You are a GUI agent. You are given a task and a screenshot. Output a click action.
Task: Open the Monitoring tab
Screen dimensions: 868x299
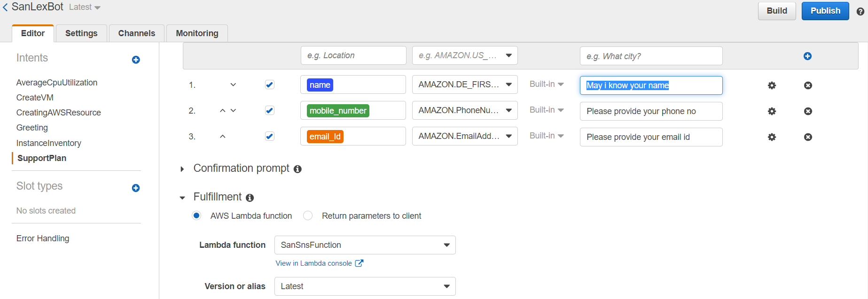(197, 33)
